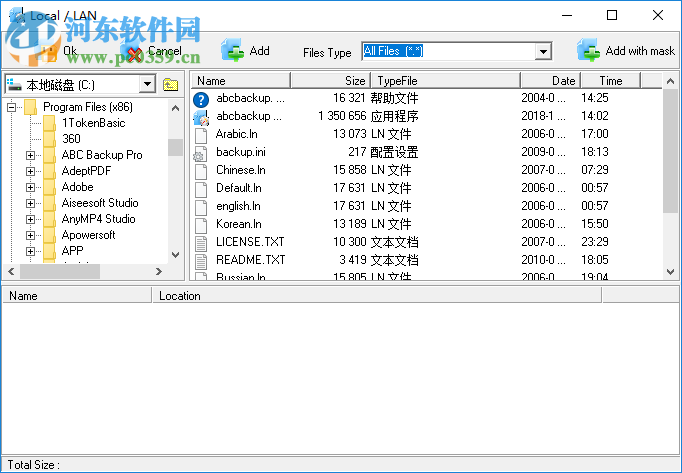Expand the AnyMP4 Studio tree node

point(30,219)
